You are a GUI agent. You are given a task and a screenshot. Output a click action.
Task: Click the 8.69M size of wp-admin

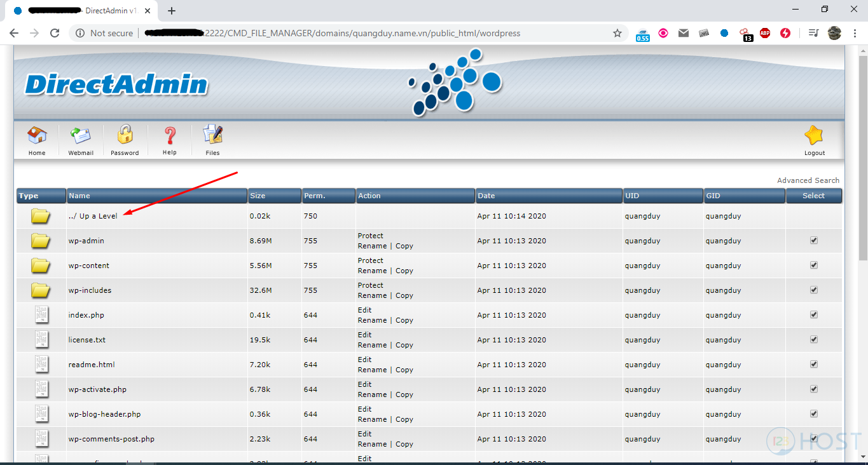click(x=261, y=241)
